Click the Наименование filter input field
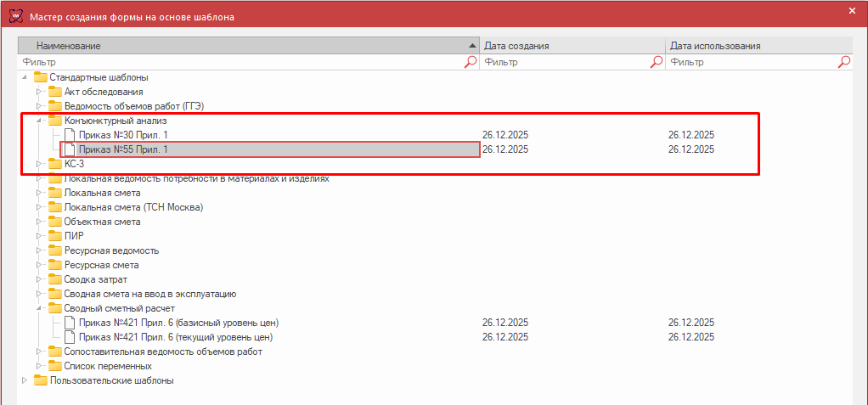The image size is (868, 405). pyautogui.click(x=238, y=62)
